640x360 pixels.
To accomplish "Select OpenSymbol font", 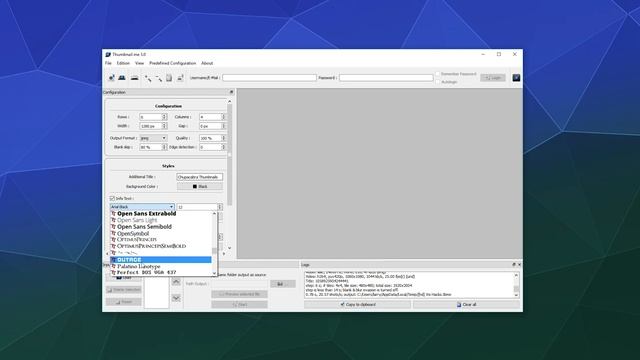I will [x=161, y=233].
